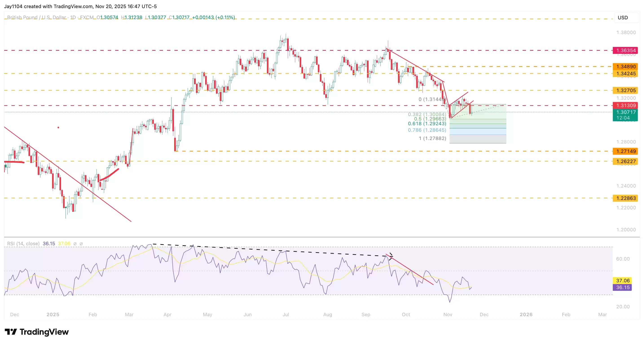The width and height of the screenshot is (644, 344).
Task: Click the 1.22863 yellow price label
Action: [x=625, y=198]
